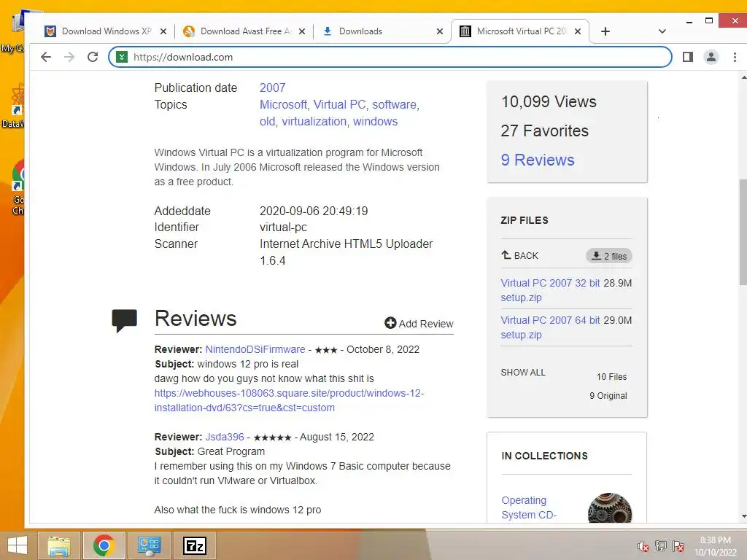Switch to the Downloads tab
Image resolution: width=747 pixels, height=560 pixels.
click(381, 31)
